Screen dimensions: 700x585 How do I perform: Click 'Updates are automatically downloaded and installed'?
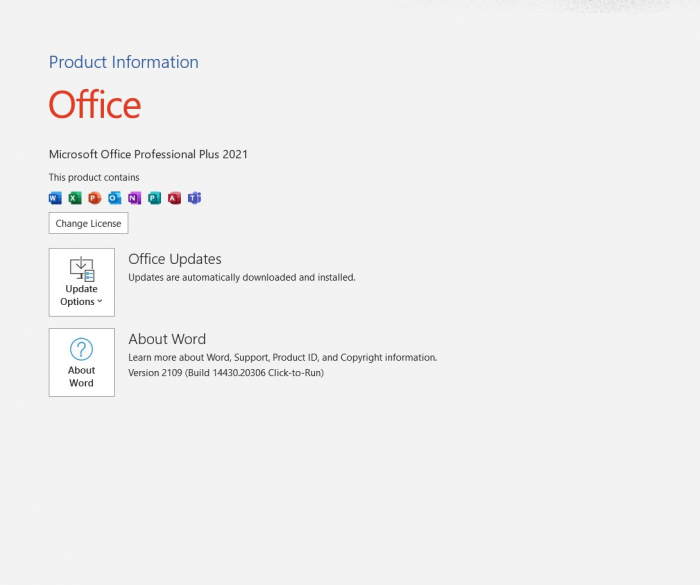[x=242, y=277]
